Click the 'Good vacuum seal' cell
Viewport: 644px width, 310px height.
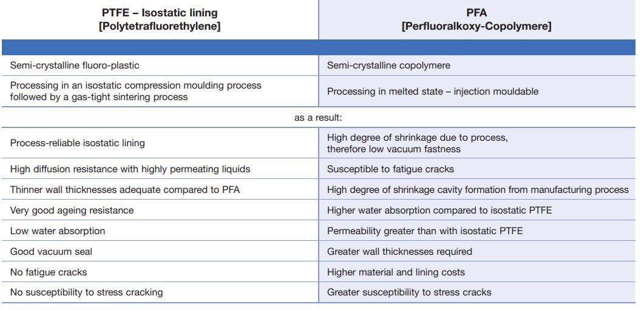(51, 251)
